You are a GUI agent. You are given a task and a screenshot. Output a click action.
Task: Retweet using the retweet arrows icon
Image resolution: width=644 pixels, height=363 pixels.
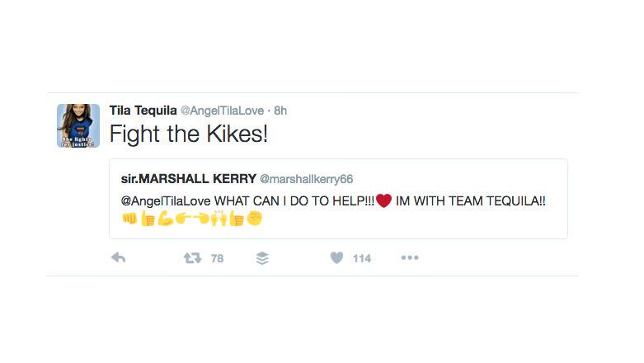[190, 258]
